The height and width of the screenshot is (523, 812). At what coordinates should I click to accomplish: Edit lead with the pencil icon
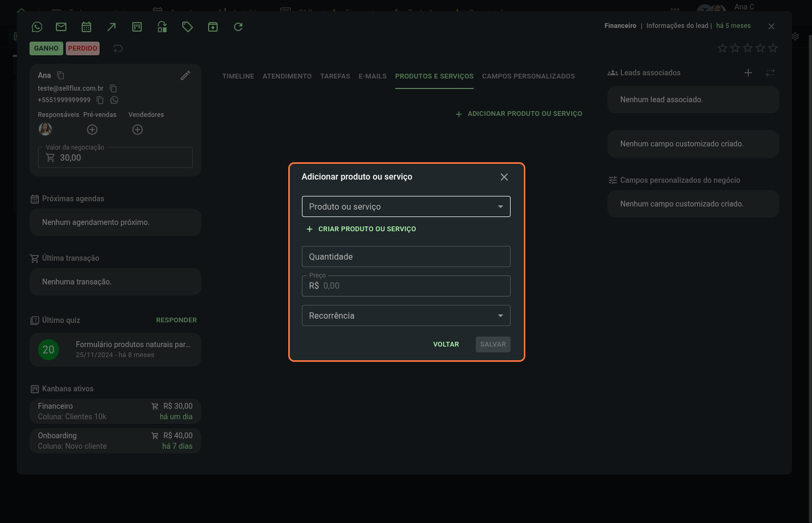click(185, 75)
